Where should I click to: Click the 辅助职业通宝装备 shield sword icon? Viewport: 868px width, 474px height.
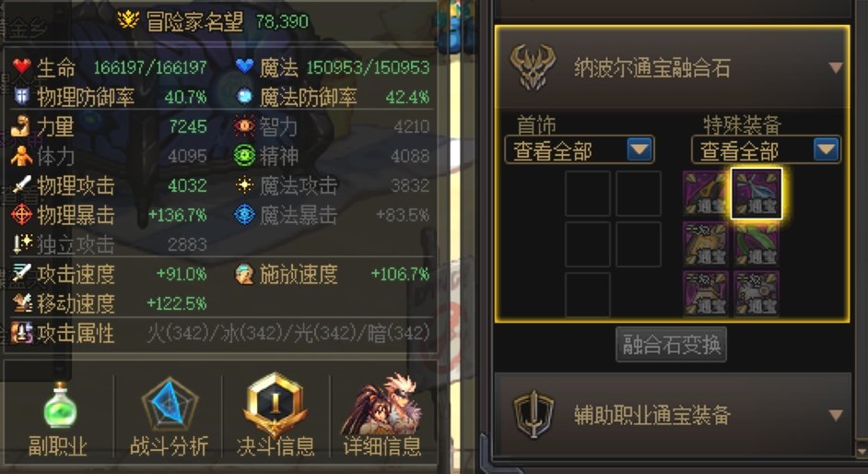534,414
